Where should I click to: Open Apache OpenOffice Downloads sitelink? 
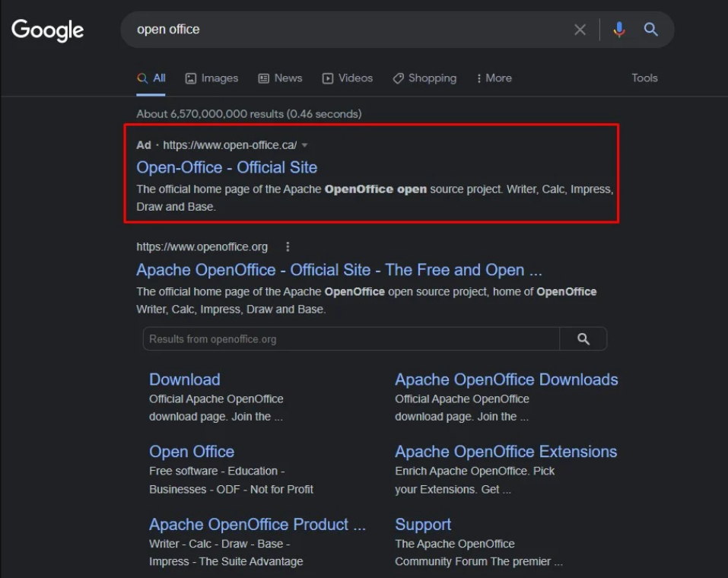[506, 380]
